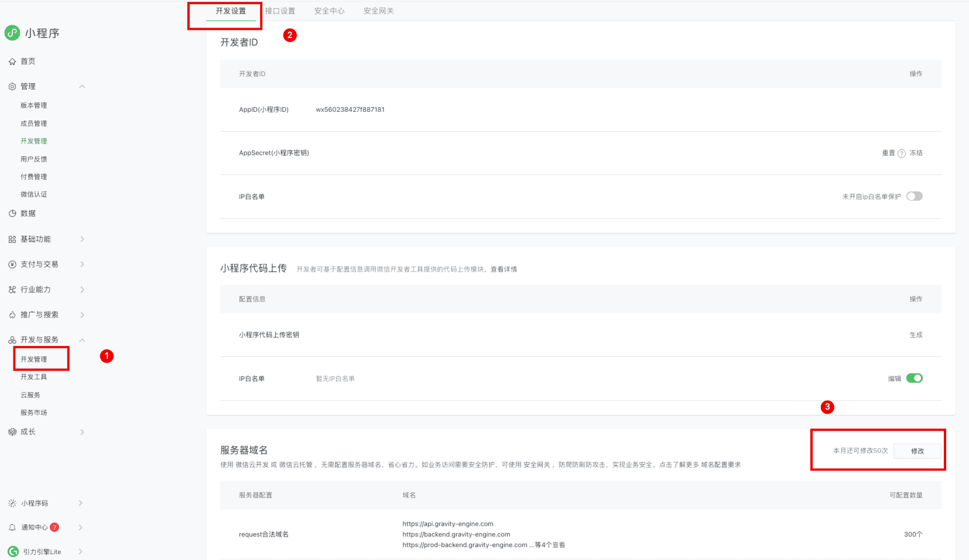Click the home icon beside 首页

(12, 61)
